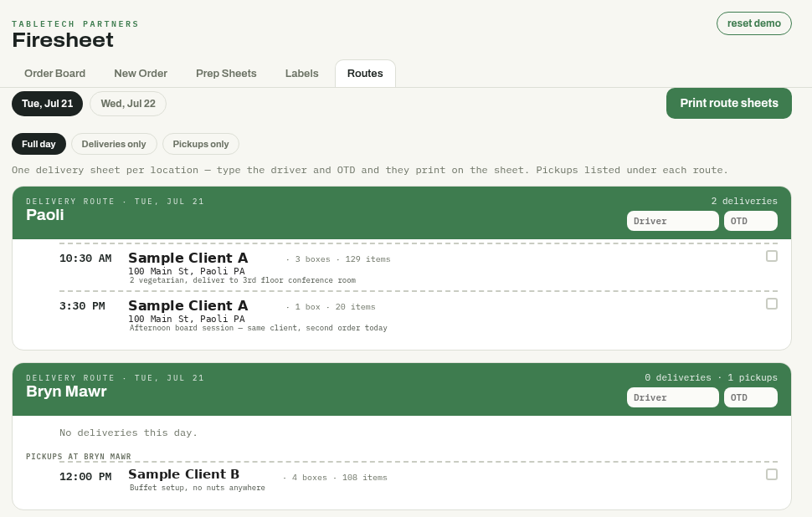
Task: Filter to Pickups only
Action: click(201, 144)
